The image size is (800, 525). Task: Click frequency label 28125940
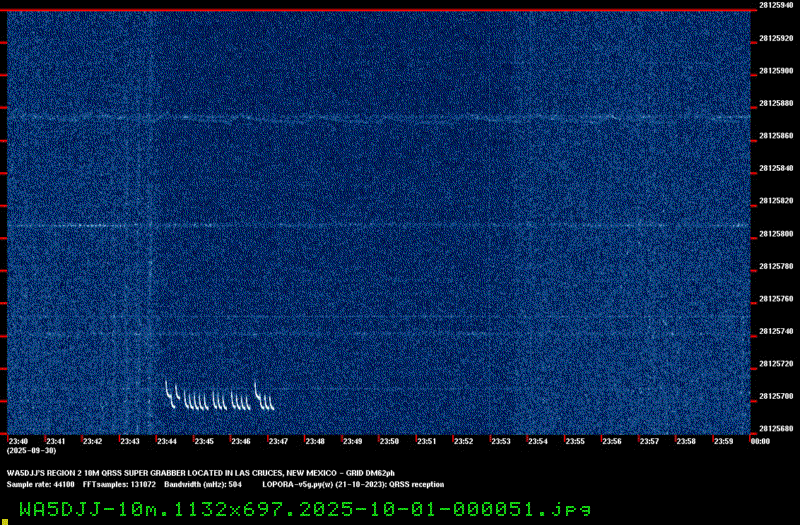pos(776,5)
